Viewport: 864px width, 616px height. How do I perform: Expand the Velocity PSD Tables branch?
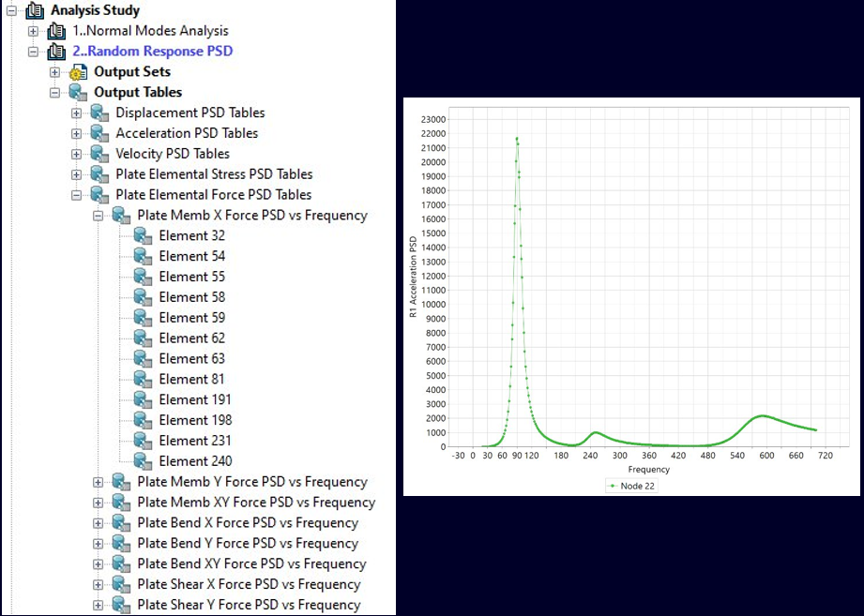pyautogui.click(x=75, y=154)
